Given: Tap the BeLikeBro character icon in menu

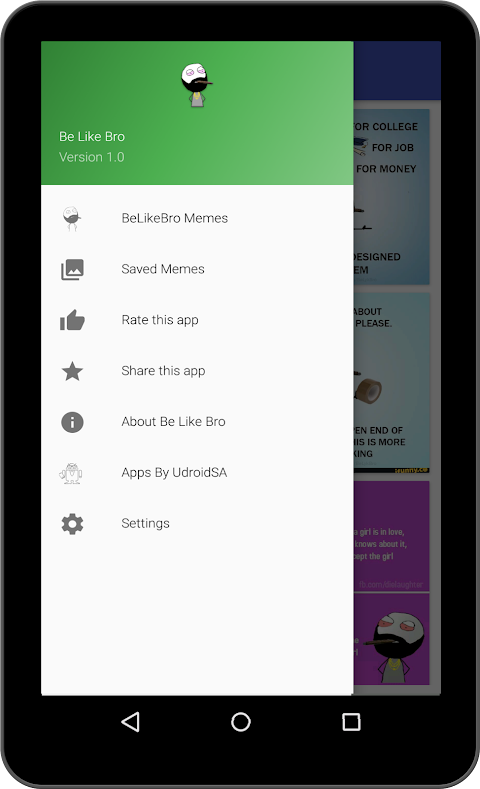Looking at the screenshot, I should pyautogui.click(x=72, y=218).
